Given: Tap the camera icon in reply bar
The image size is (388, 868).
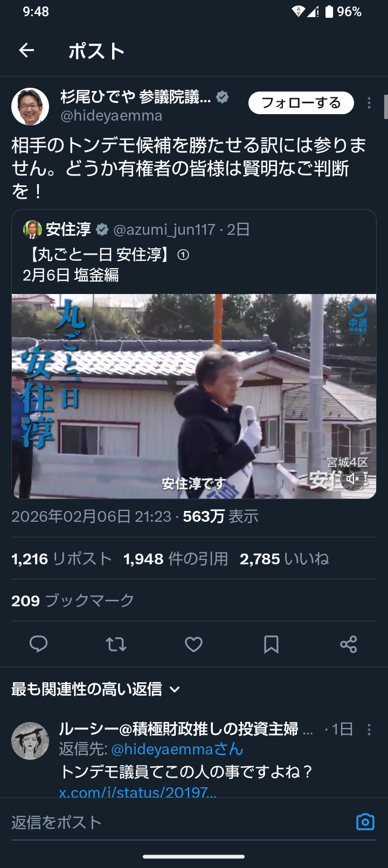Looking at the screenshot, I should click(365, 822).
